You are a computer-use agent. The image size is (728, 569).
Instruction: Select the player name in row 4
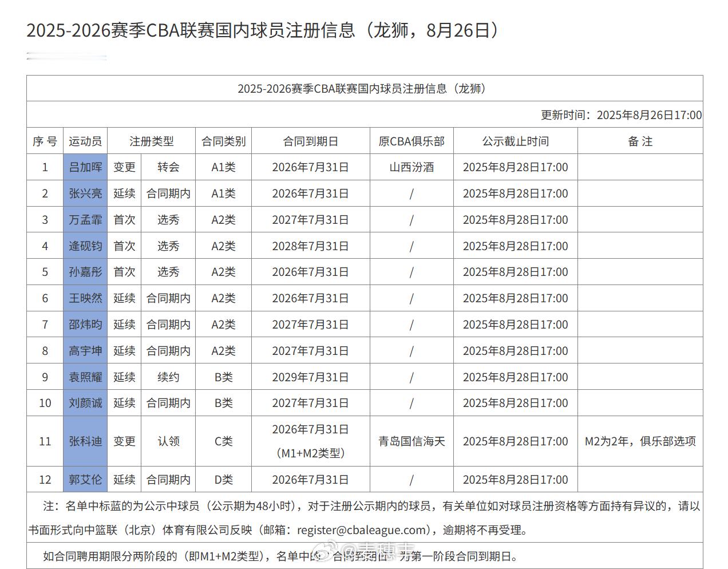(x=85, y=246)
